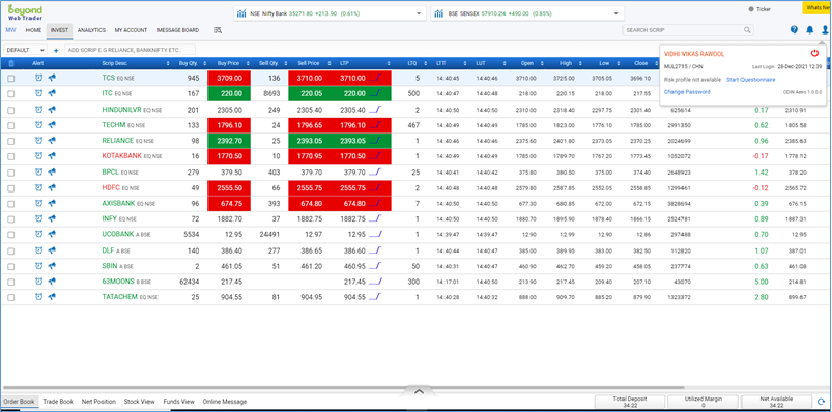Click megaphone icon in RELIANCE row
The image size is (832, 412).
coord(52,141)
